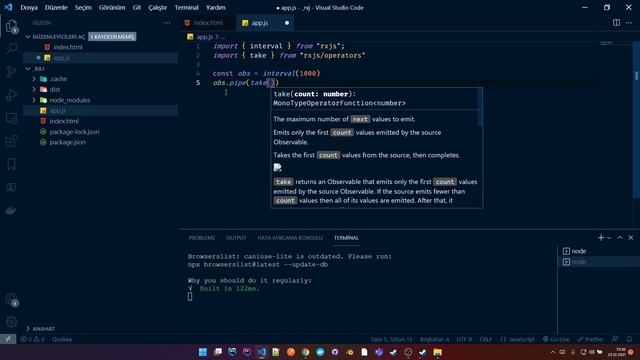Image resolution: width=640 pixels, height=360 pixels.
Task: Open the Git menu
Action: tap(137, 7)
